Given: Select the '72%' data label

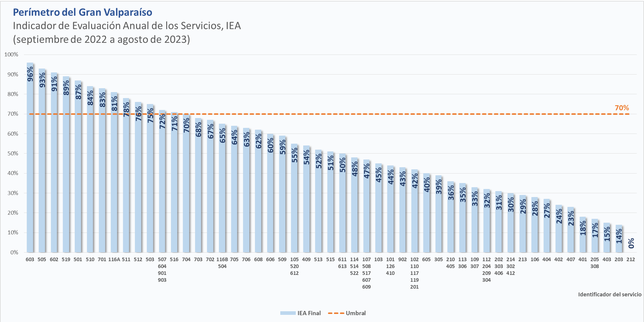Looking at the screenshot, I should click(162, 121).
